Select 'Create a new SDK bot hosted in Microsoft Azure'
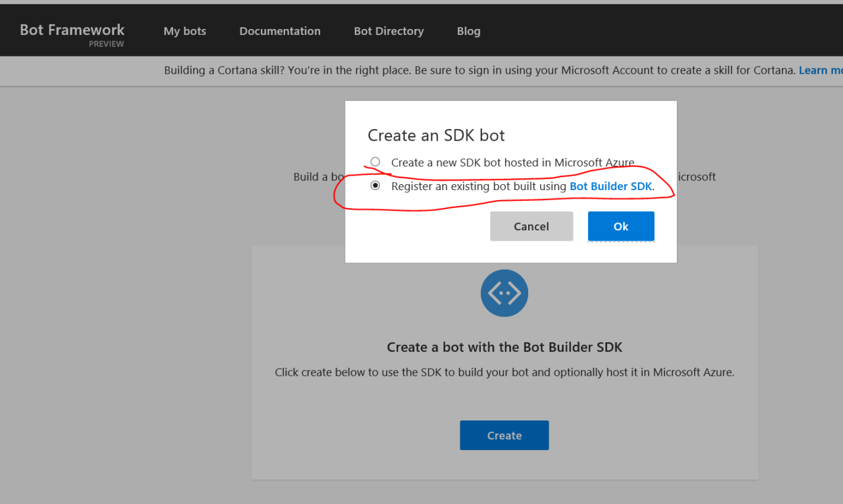The height and width of the screenshot is (504, 843). point(375,161)
